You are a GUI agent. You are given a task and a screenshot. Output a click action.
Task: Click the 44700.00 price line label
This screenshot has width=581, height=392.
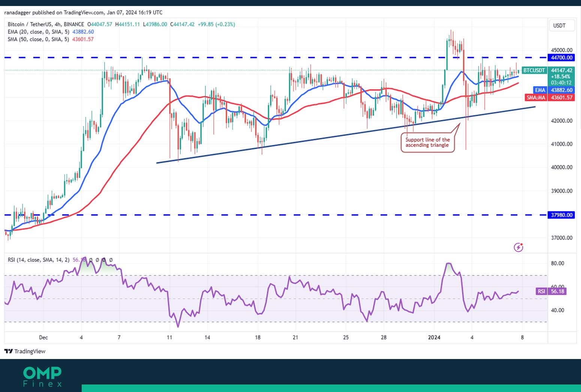561,58
